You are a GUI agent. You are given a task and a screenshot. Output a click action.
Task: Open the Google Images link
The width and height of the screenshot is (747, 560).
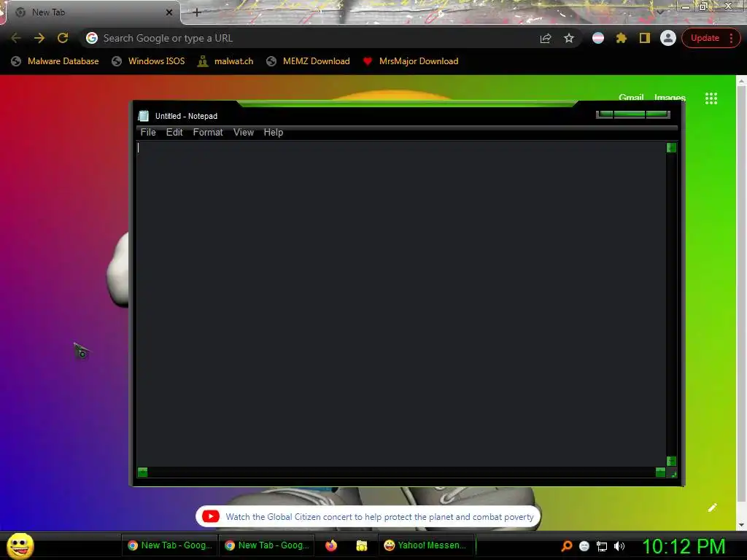point(670,98)
